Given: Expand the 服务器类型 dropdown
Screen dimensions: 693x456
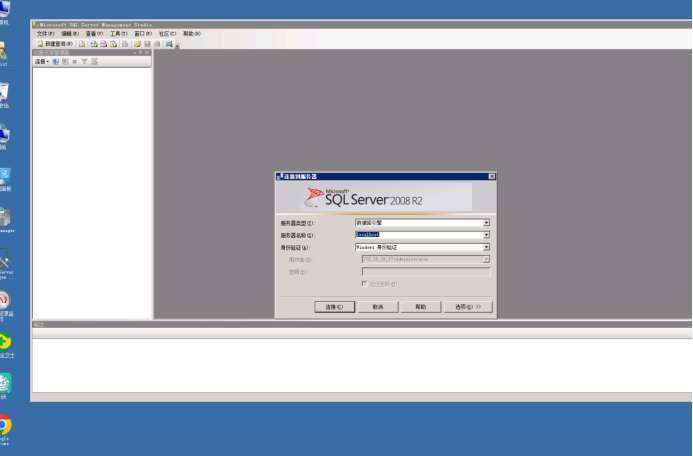Looking at the screenshot, I should [x=486, y=223].
